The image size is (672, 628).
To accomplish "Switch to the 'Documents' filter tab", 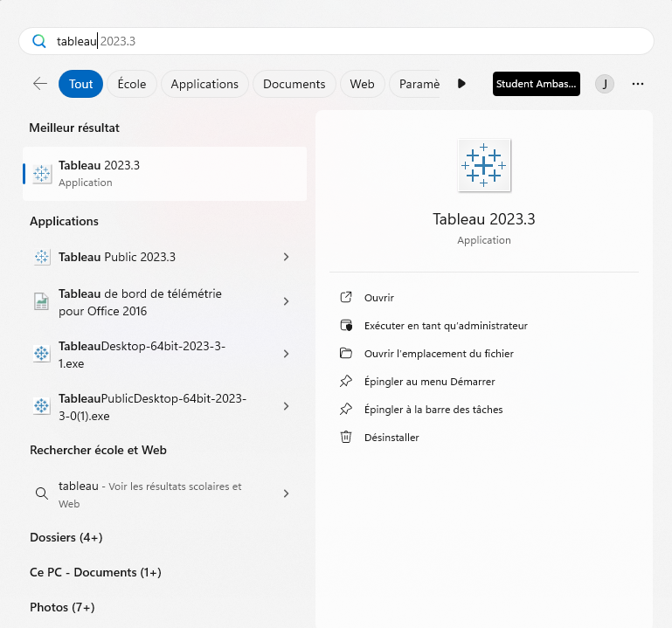I will click(294, 84).
